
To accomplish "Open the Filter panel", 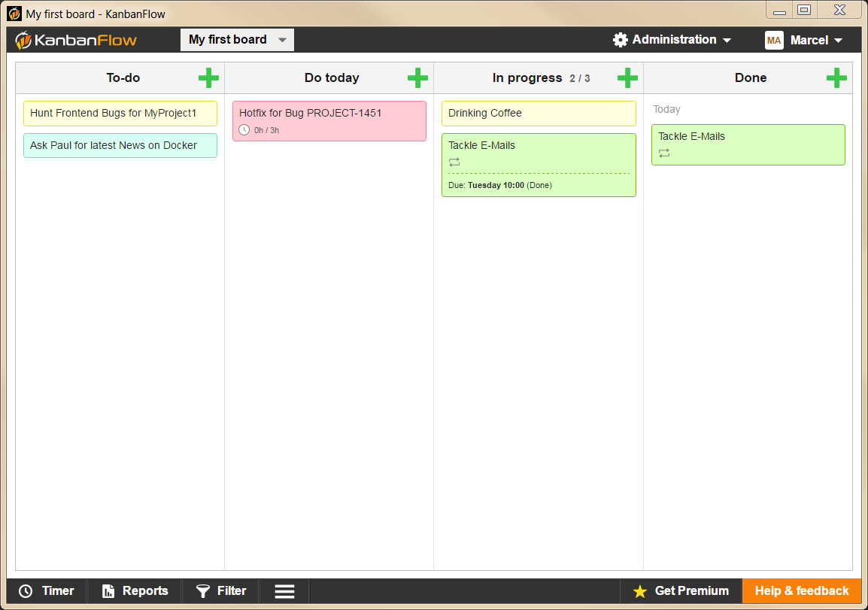I will click(x=220, y=591).
